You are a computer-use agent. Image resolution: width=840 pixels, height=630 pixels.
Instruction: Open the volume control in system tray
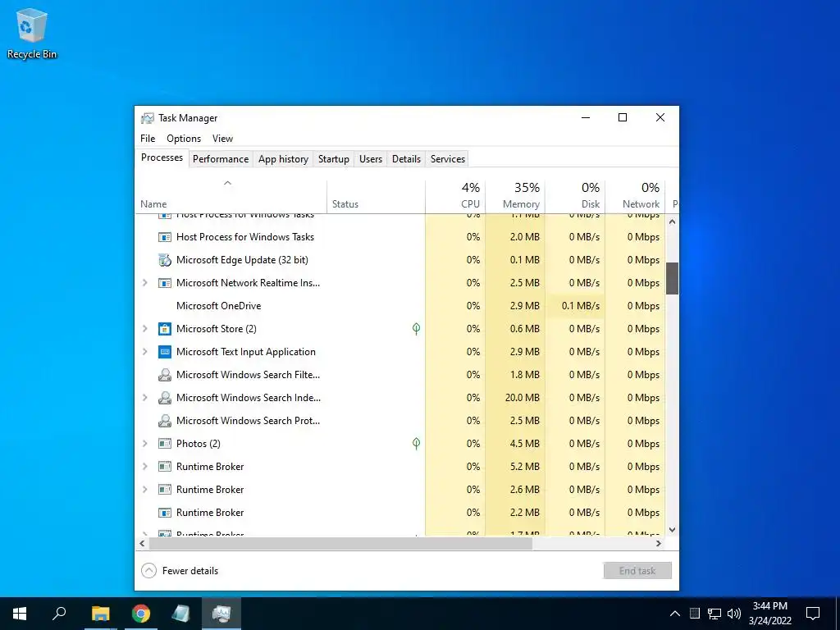tap(734, 614)
